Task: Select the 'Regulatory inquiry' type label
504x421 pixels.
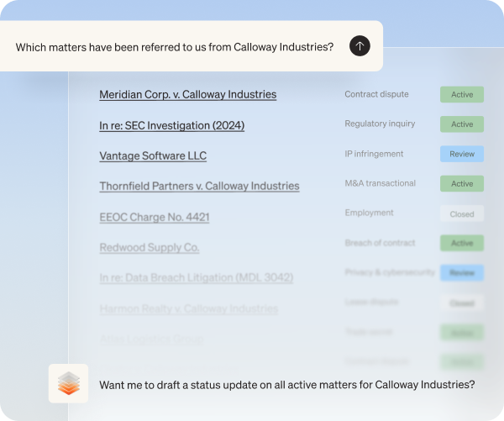Action: pyautogui.click(x=380, y=124)
